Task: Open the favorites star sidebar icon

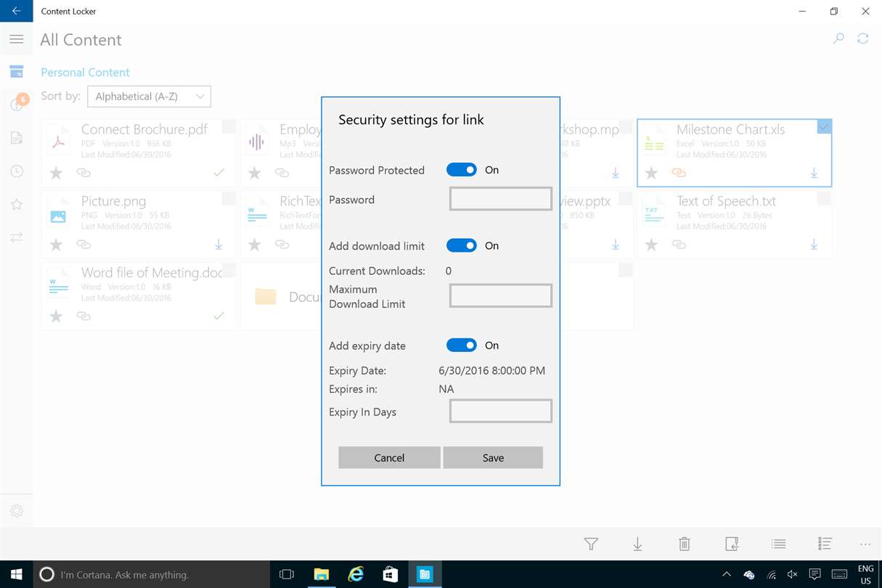Action: [x=16, y=205]
